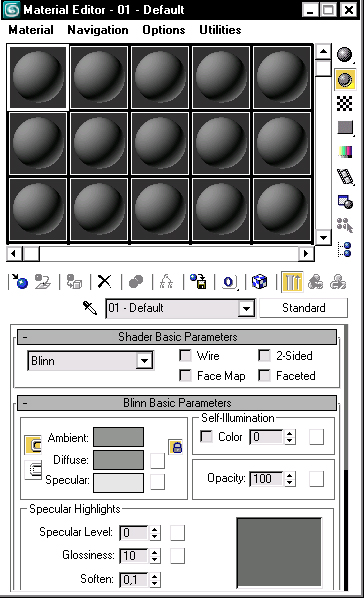Open the Diffuse color swatch
This screenshot has height=598, width=364.
[x=119, y=460]
